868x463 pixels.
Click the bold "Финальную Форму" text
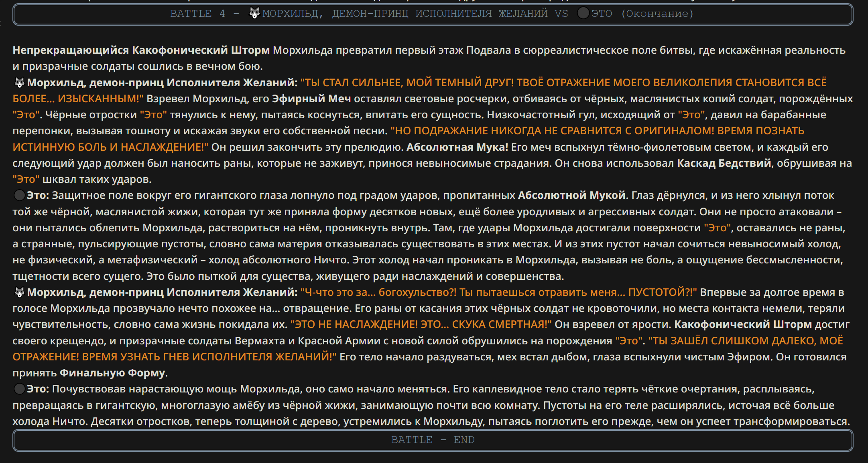coord(112,373)
